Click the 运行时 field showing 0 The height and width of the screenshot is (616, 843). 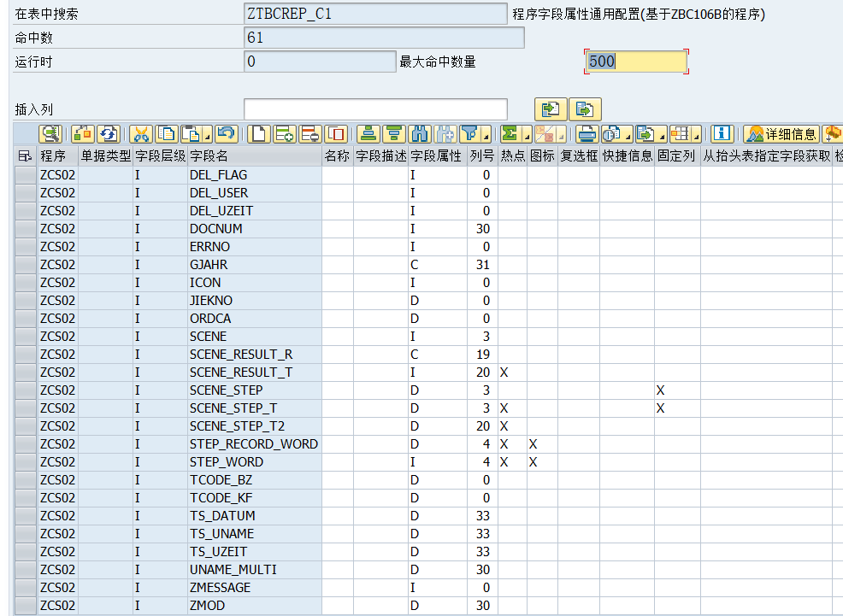click(x=320, y=62)
